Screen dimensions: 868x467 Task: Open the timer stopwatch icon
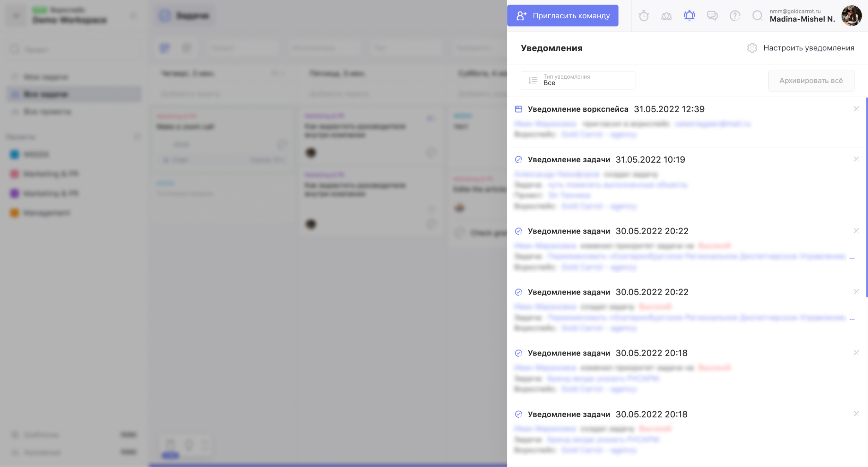click(644, 16)
